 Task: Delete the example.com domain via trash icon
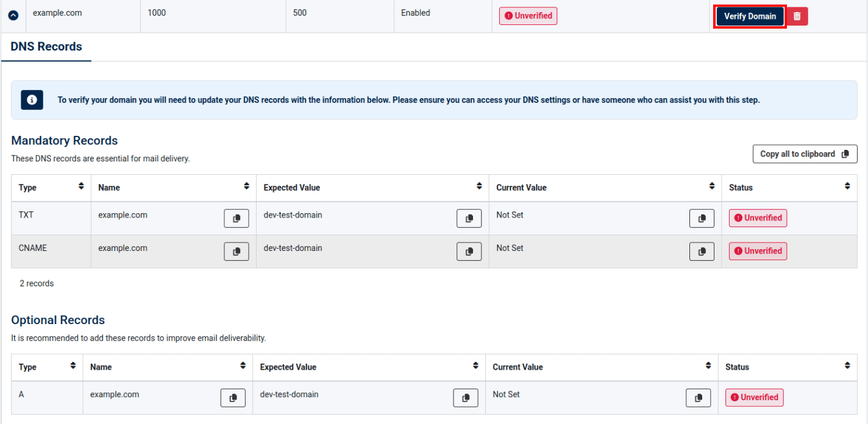point(797,16)
